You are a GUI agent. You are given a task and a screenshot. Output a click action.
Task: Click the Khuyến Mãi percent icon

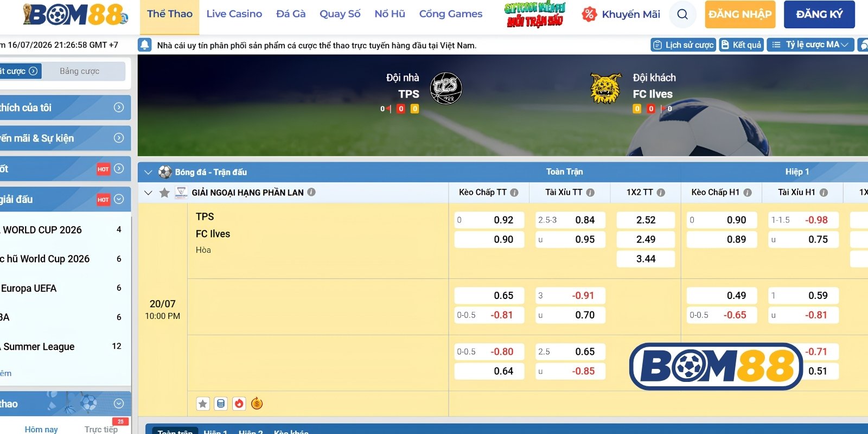click(x=589, y=15)
